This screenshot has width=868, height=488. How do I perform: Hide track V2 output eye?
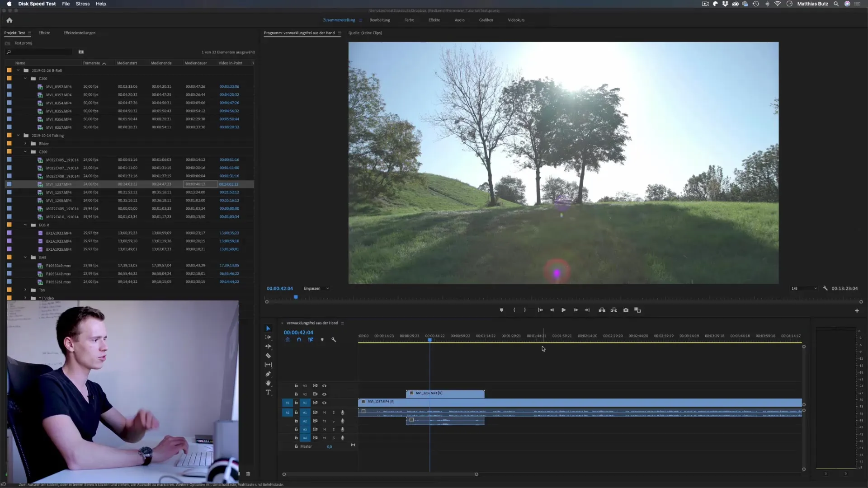[324, 394]
